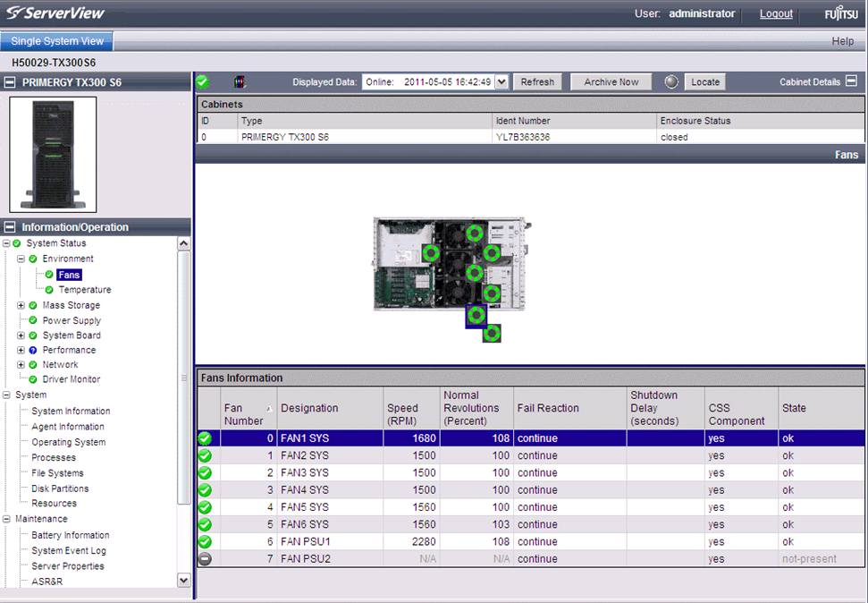Click the Fujitsu logo
This screenshot has width=868, height=603.
pos(839,14)
